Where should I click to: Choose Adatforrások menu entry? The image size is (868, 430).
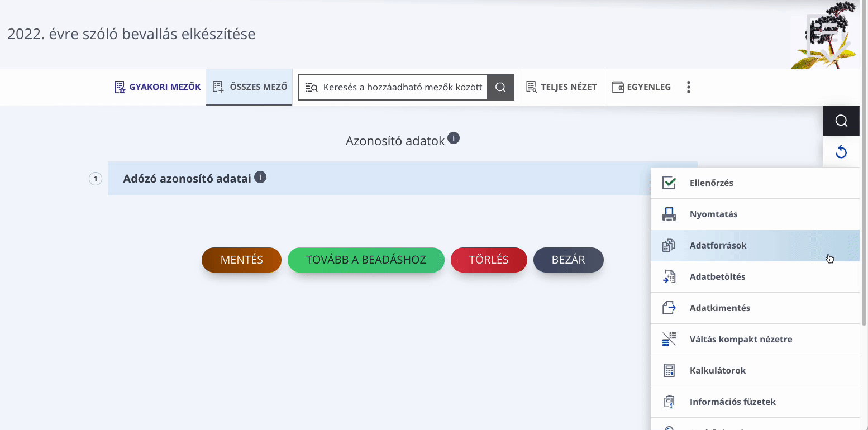pyautogui.click(x=755, y=245)
